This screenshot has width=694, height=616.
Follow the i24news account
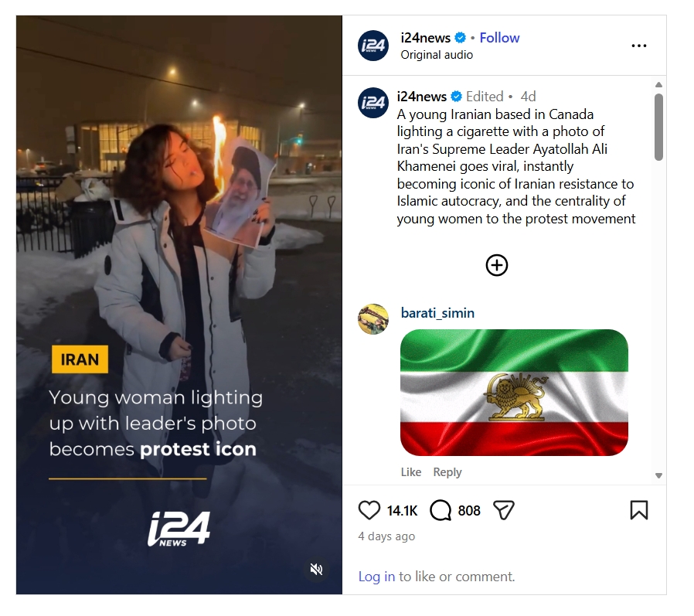[499, 38]
